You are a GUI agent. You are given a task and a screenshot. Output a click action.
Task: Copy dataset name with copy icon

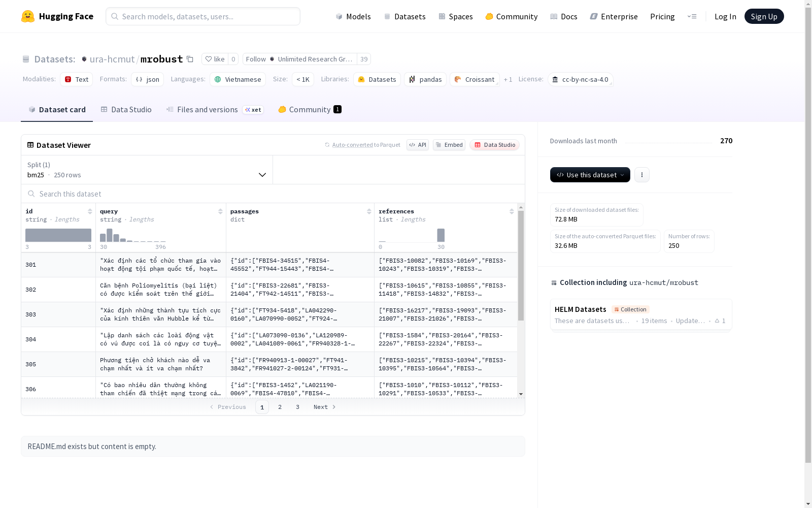(x=190, y=59)
